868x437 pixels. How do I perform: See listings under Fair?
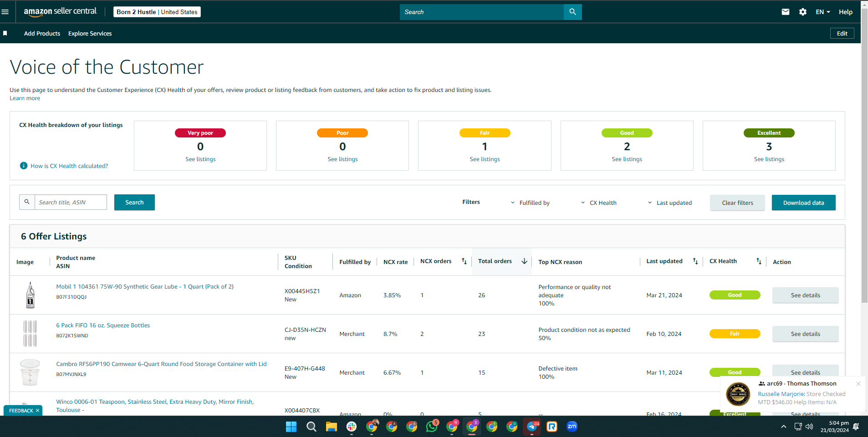tap(485, 159)
